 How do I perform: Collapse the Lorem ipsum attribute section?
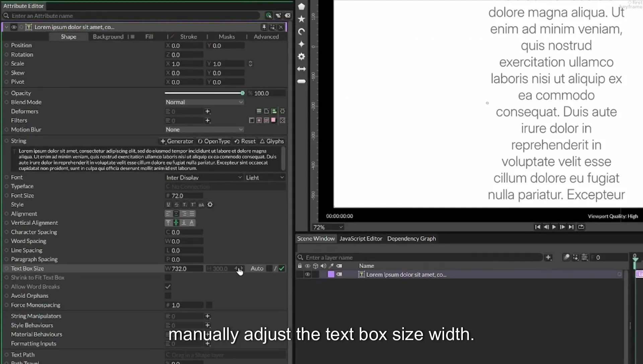(6, 27)
